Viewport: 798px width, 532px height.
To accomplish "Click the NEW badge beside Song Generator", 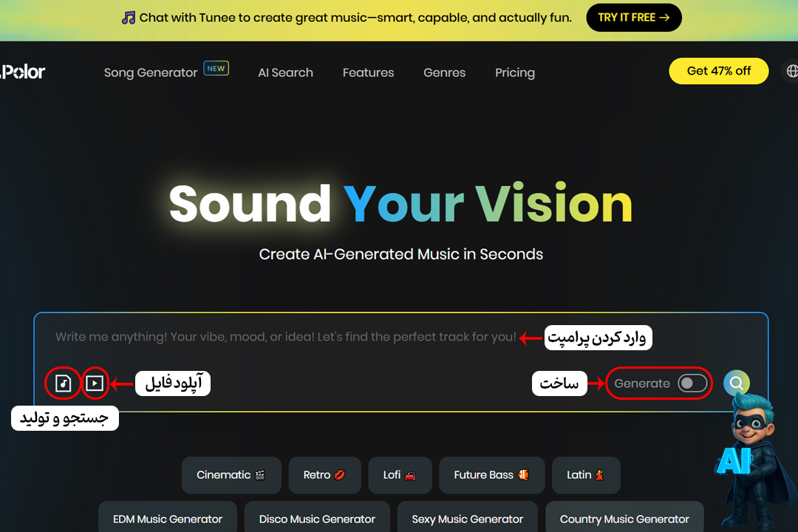I will pos(216,68).
